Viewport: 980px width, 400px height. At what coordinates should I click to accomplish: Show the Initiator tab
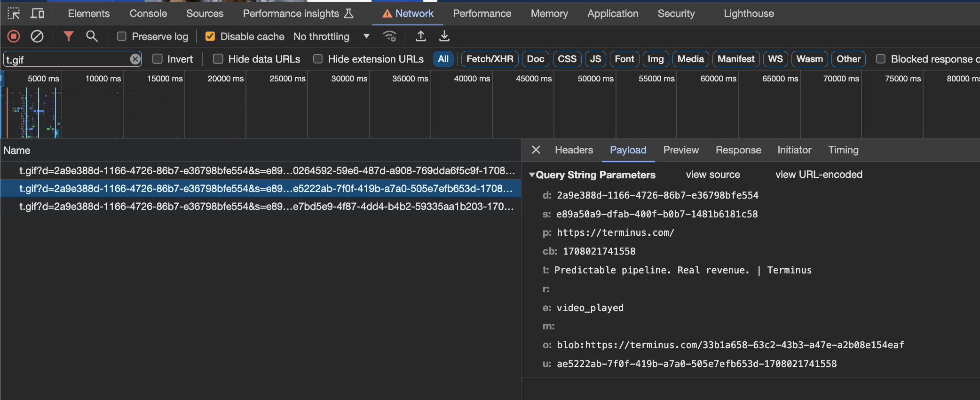794,150
